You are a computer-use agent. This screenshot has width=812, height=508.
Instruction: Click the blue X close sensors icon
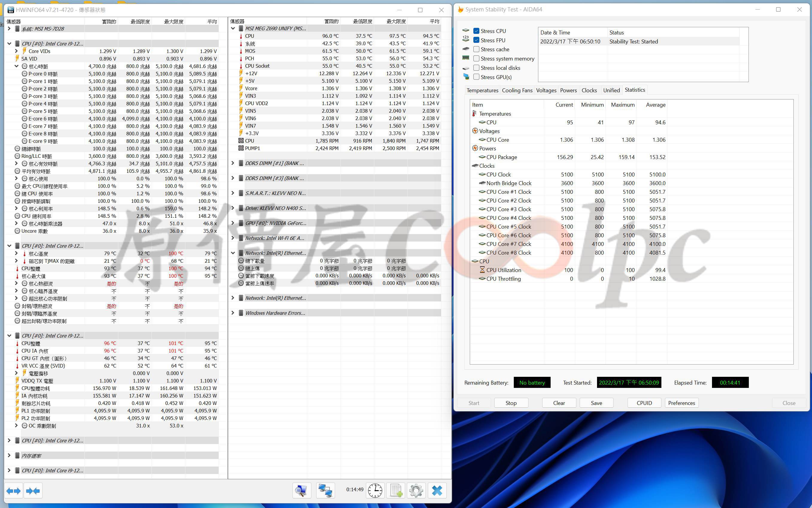437,491
